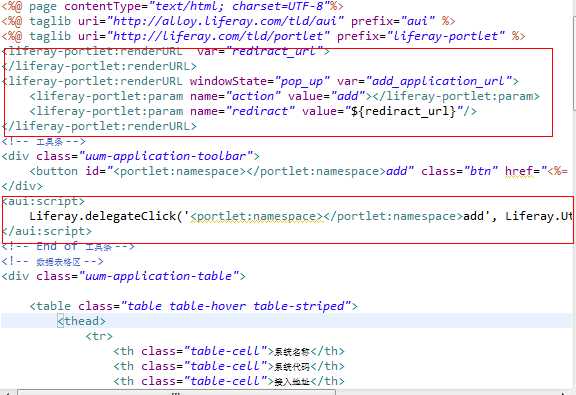Screen dimensions: 576x395
Task: Click the <tr> tag under thead
Action: pyautogui.click(x=99, y=336)
